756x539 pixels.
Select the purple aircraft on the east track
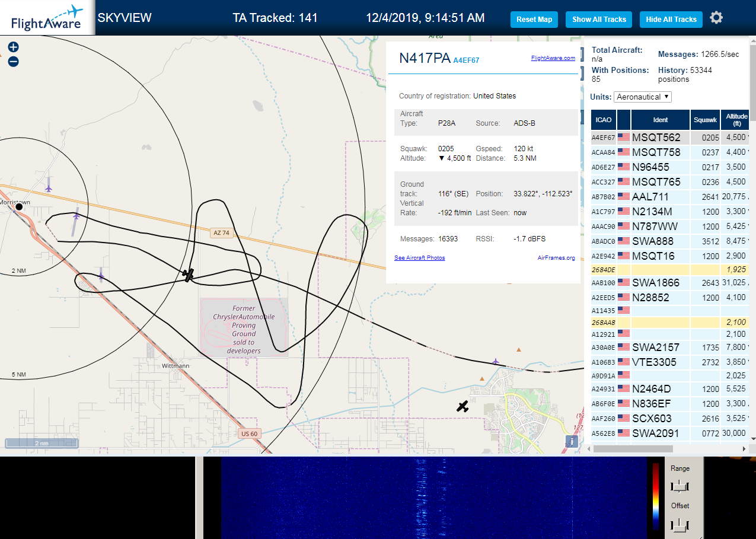[496, 362]
